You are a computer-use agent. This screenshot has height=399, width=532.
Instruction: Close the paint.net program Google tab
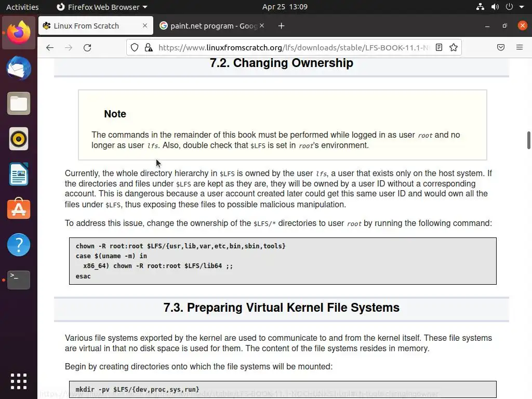pyautogui.click(x=262, y=25)
